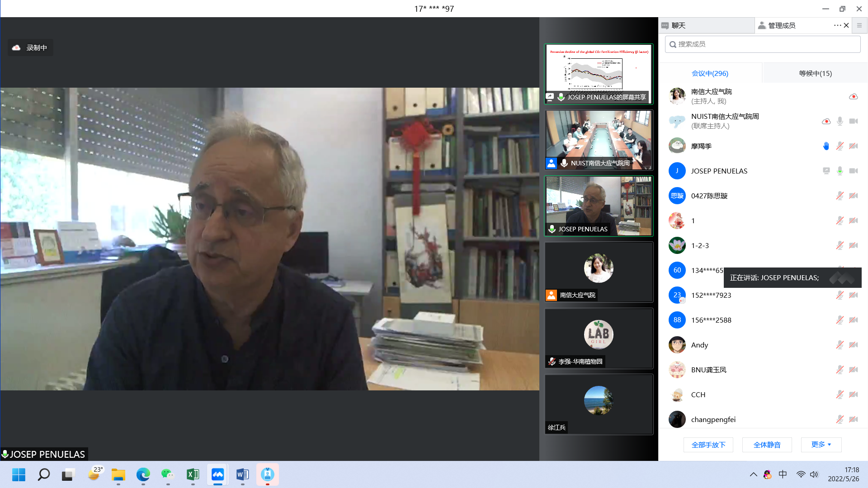Click the raised hand icon for 摩羯季
Viewport: 868px width, 488px height.
tap(826, 146)
